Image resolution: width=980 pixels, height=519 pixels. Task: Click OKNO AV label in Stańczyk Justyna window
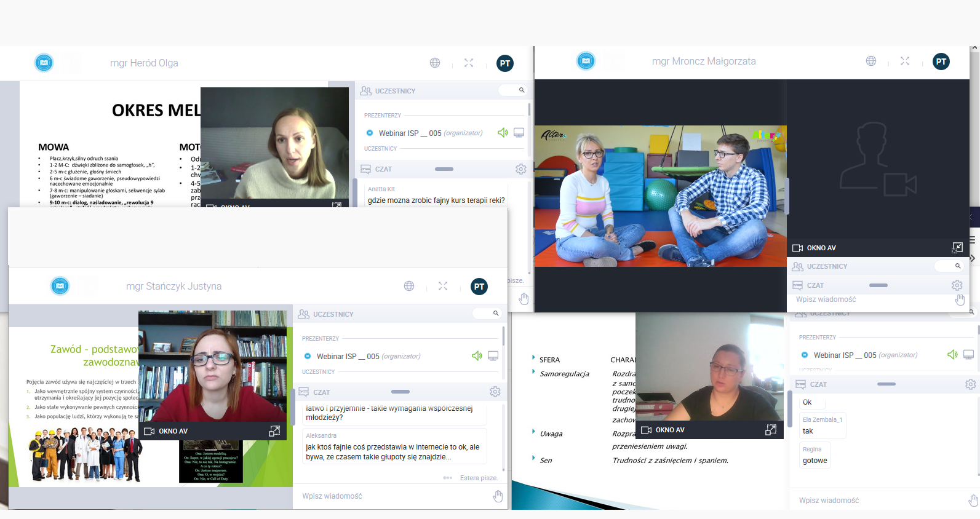coord(173,431)
